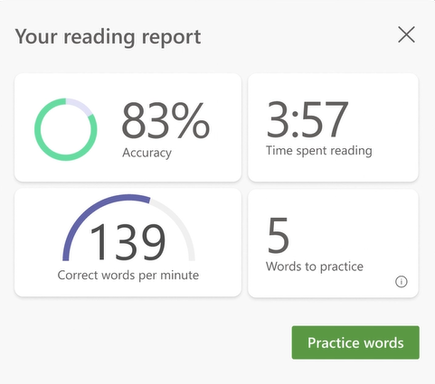Click the green accuracy donut chart

pos(66,129)
